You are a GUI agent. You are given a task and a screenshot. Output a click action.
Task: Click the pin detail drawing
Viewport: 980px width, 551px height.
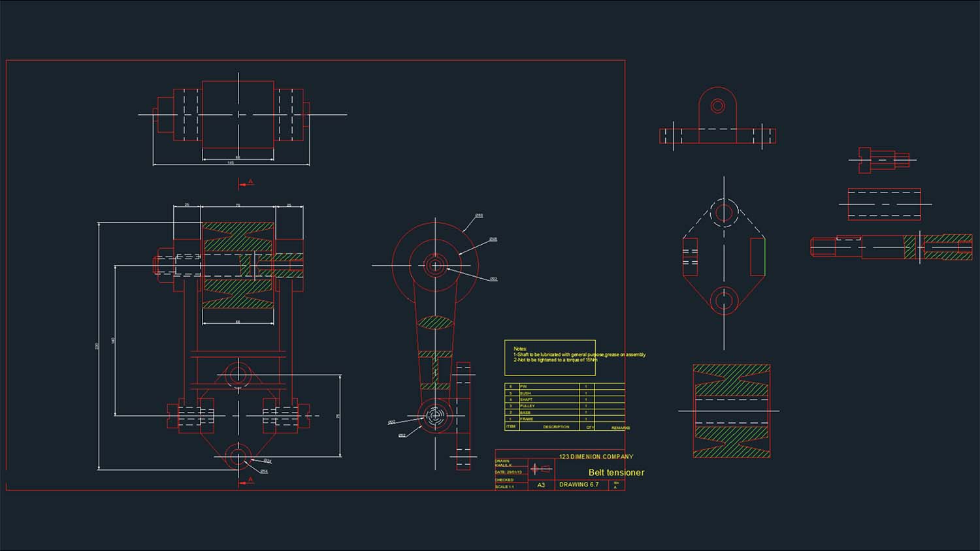(x=883, y=160)
